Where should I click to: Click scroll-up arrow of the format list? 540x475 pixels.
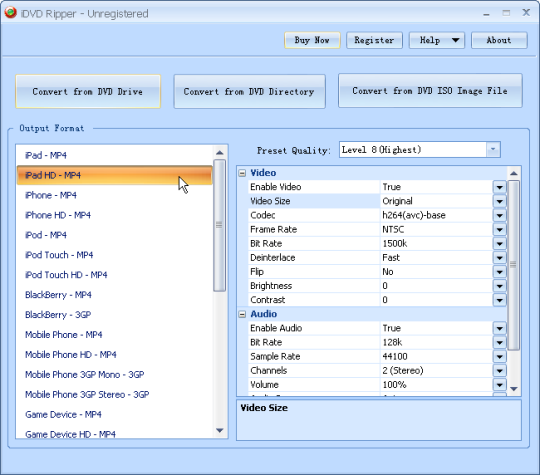[x=220, y=152]
